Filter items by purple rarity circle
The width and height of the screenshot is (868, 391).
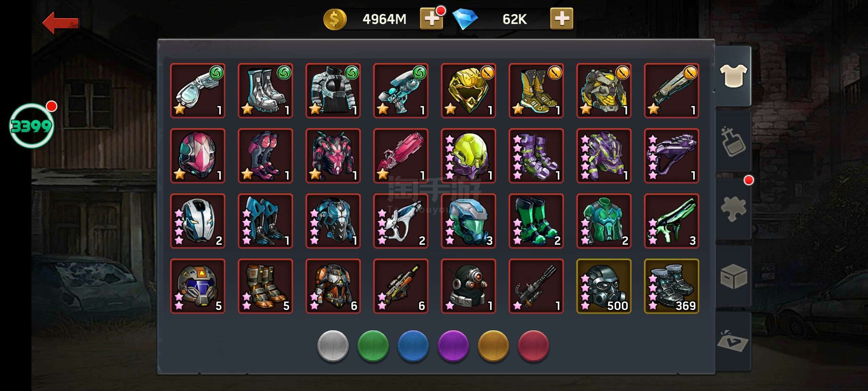pos(453,346)
